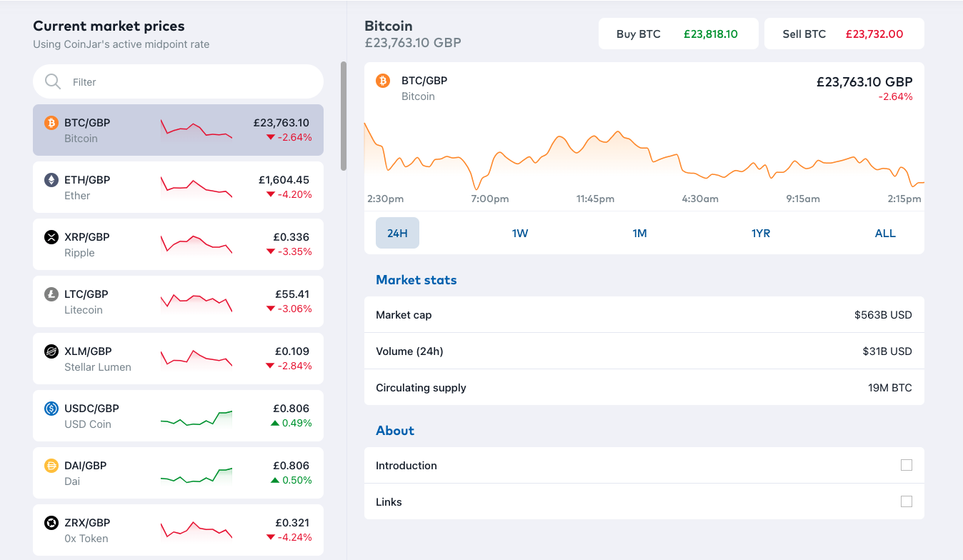The image size is (963, 560).
Task: Show the 1M chart range
Action: pos(639,233)
